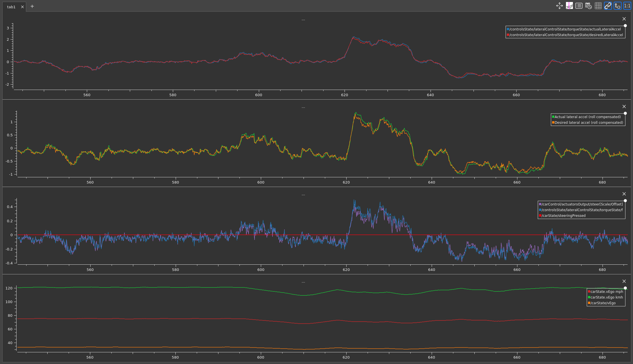Toggle the time tracker line icon

[x=569, y=6]
